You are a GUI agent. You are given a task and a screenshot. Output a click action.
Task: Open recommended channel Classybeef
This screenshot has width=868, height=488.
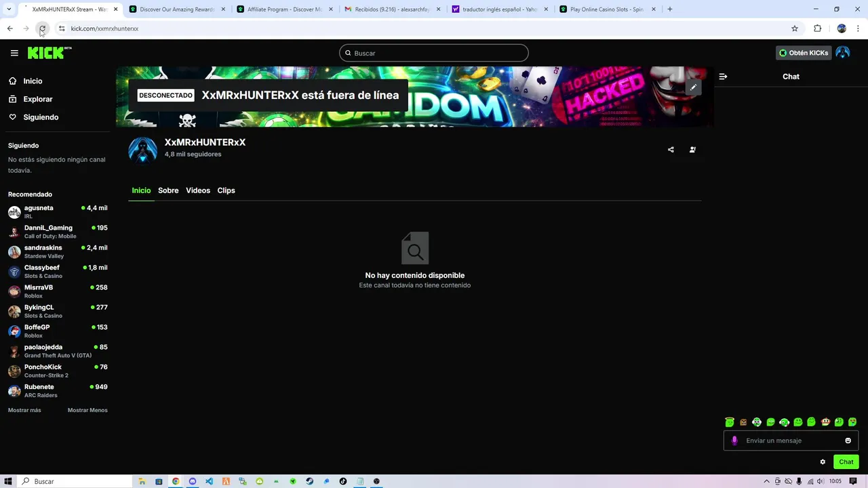[x=58, y=272]
